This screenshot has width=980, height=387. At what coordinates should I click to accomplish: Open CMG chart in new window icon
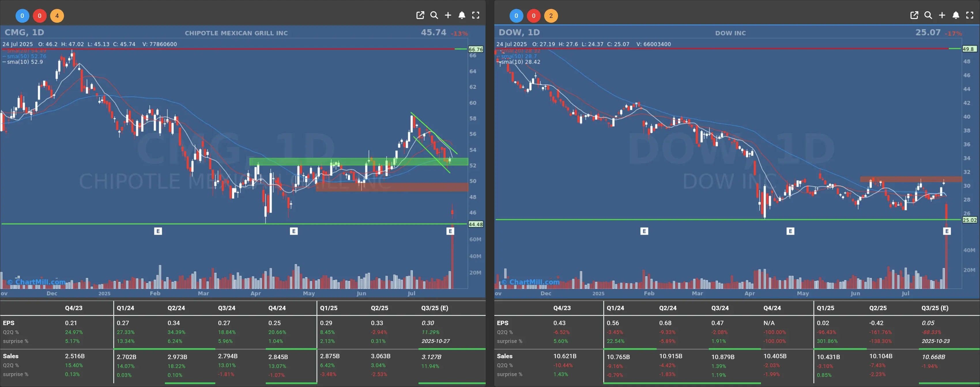click(420, 15)
